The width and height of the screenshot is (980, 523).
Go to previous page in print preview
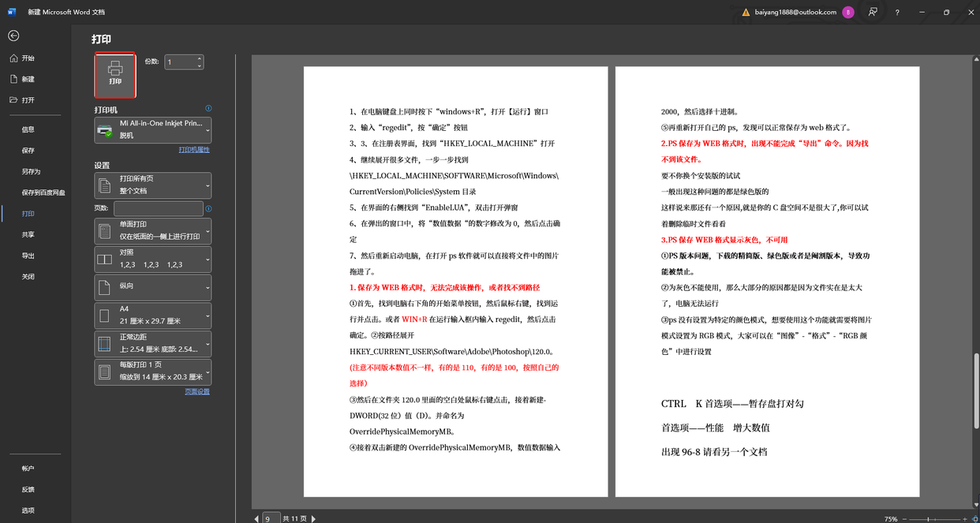tap(256, 518)
